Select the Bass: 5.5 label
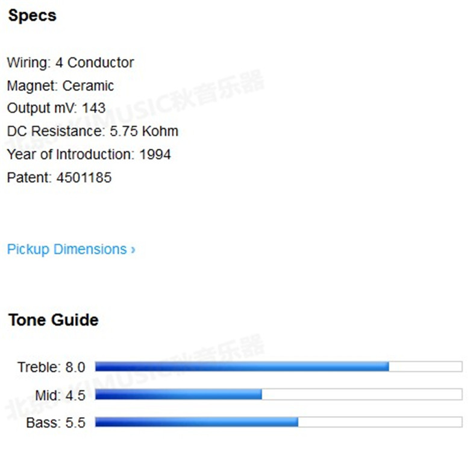This screenshot has width=476, height=454. (x=55, y=423)
